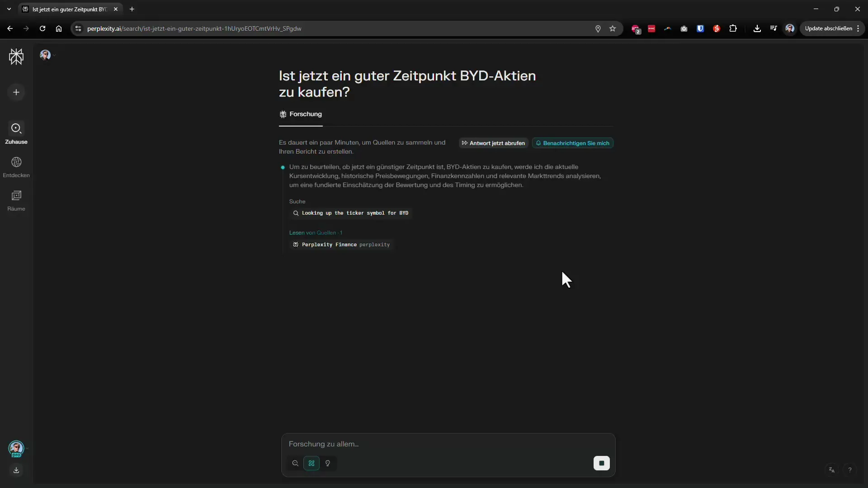Open the red lightning extension icon
868x488 pixels.
pyautogui.click(x=717, y=28)
